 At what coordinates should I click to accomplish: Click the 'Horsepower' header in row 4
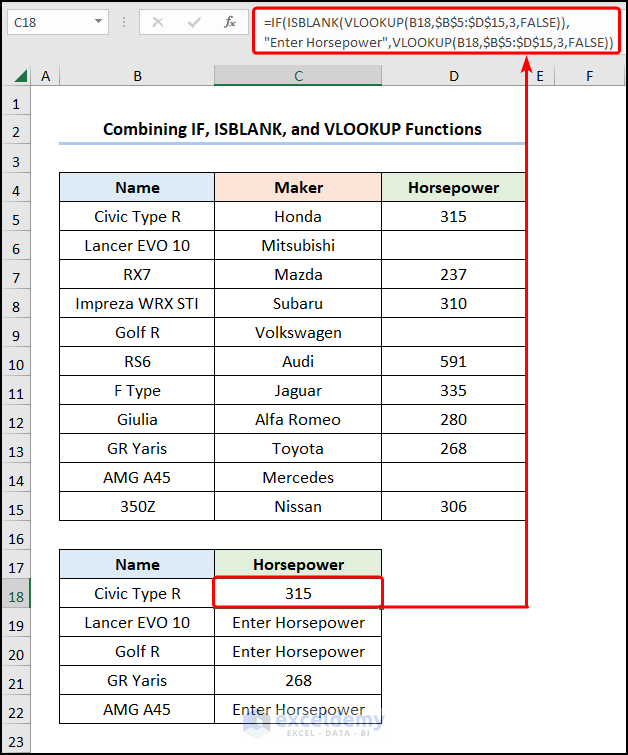454,187
